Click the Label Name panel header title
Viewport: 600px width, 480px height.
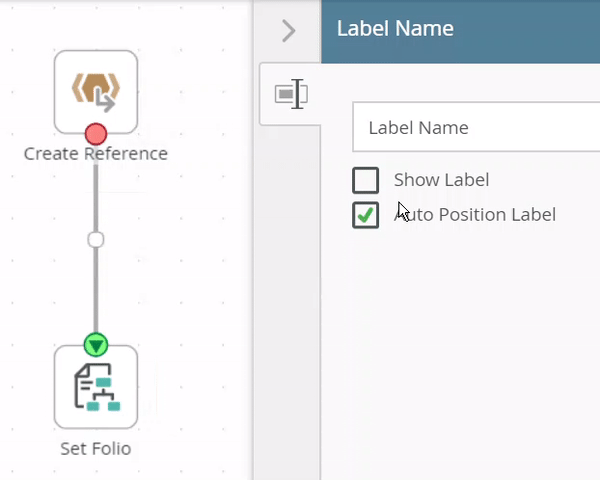pyautogui.click(x=395, y=29)
